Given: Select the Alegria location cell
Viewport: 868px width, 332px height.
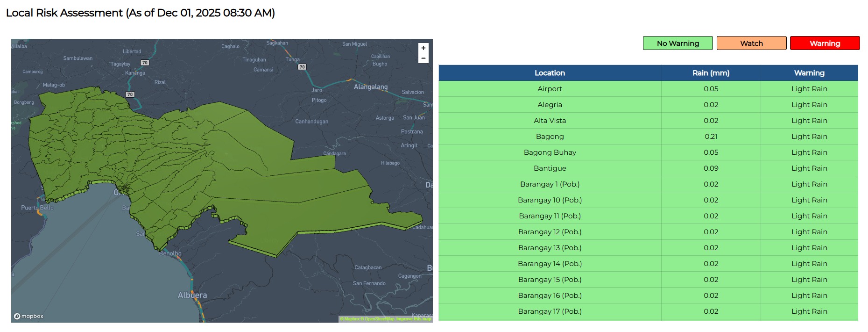Looking at the screenshot, I should click(x=550, y=105).
